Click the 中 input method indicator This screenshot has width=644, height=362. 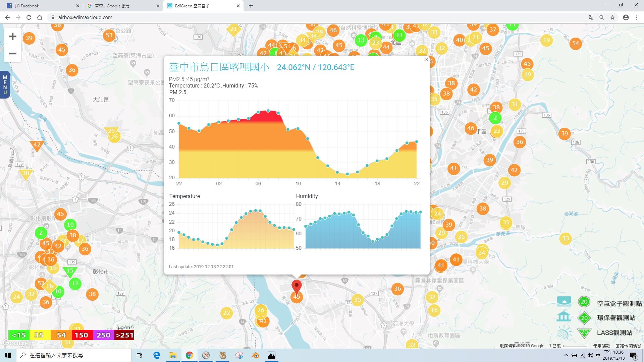[598, 355]
